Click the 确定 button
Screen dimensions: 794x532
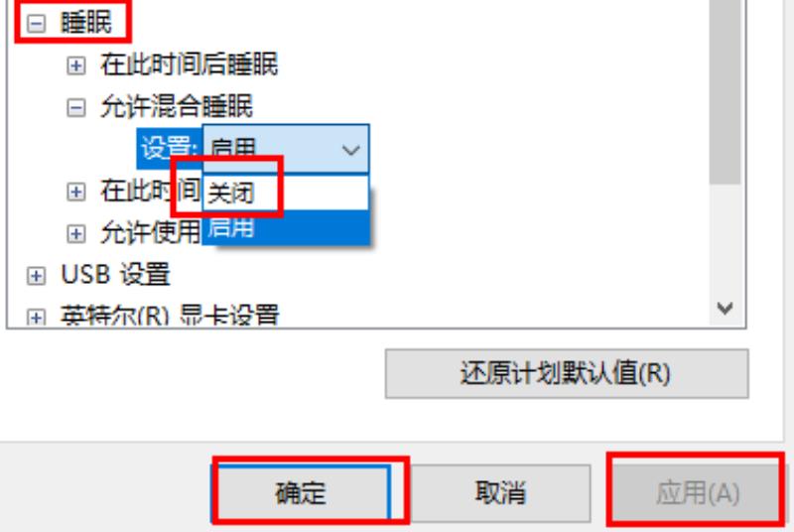coord(301,493)
